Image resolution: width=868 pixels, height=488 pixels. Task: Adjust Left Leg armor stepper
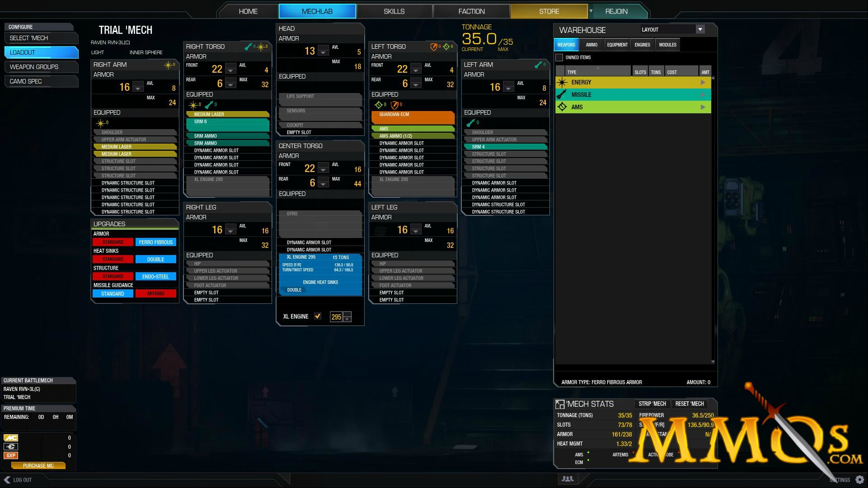[416, 229]
